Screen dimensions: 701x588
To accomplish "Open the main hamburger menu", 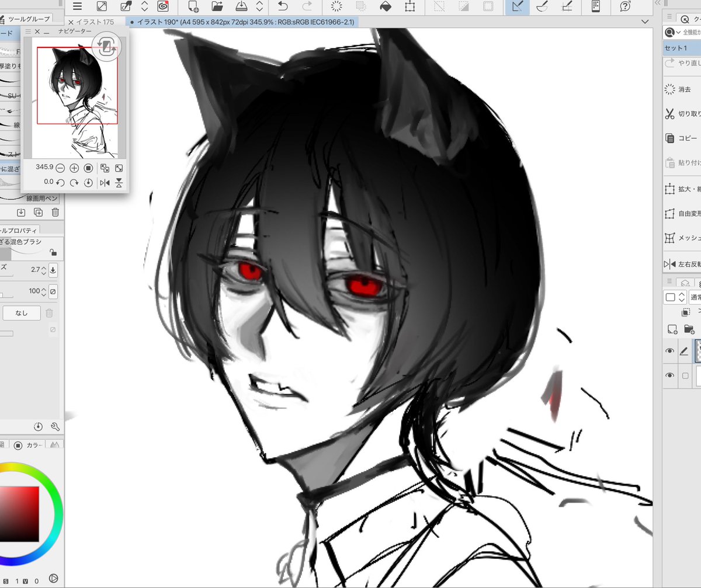I will point(77,6).
